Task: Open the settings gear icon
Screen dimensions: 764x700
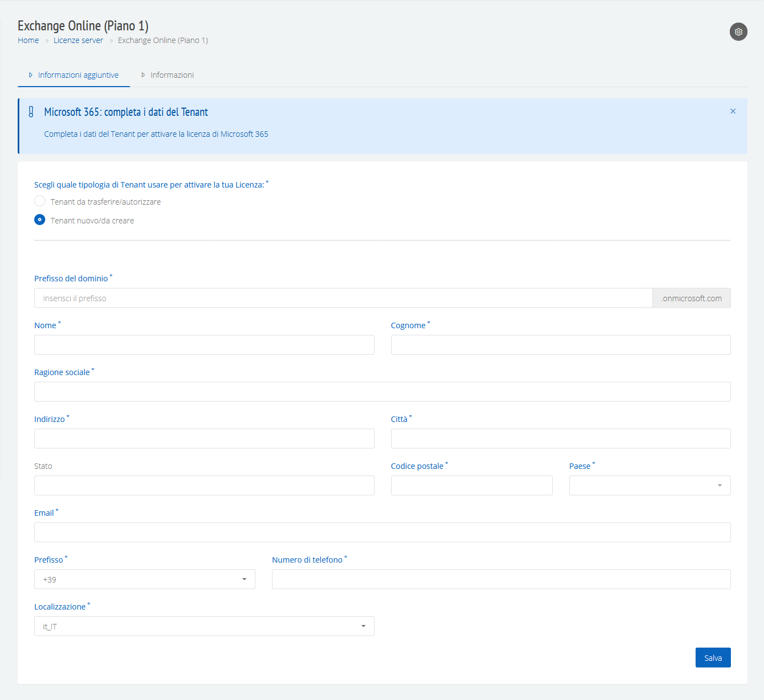Action: (738, 32)
